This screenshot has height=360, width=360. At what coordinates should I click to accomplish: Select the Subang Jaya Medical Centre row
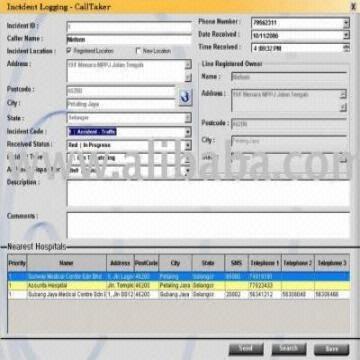click(179, 295)
